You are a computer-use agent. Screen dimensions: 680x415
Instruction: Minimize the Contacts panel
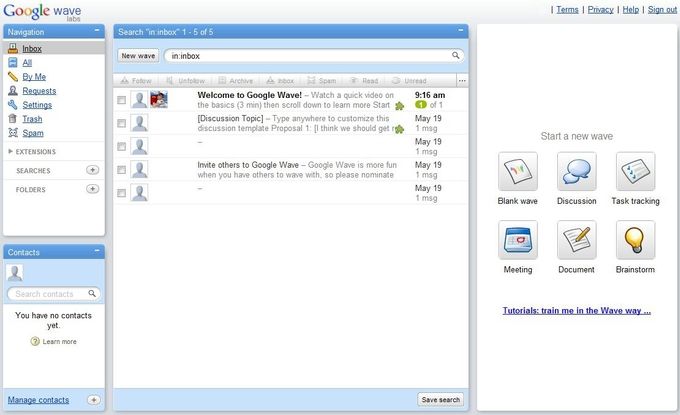click(x=97, y=251)
